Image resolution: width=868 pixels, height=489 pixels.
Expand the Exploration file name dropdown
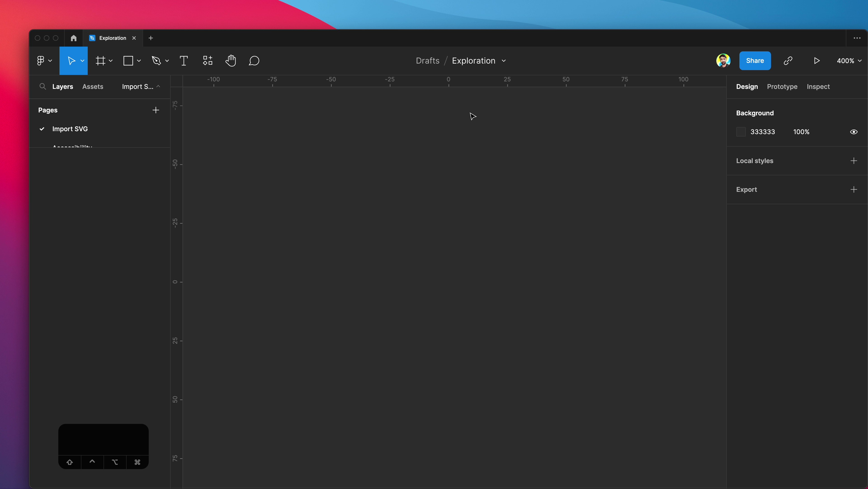pyautogui.click(x=504, y=61)
